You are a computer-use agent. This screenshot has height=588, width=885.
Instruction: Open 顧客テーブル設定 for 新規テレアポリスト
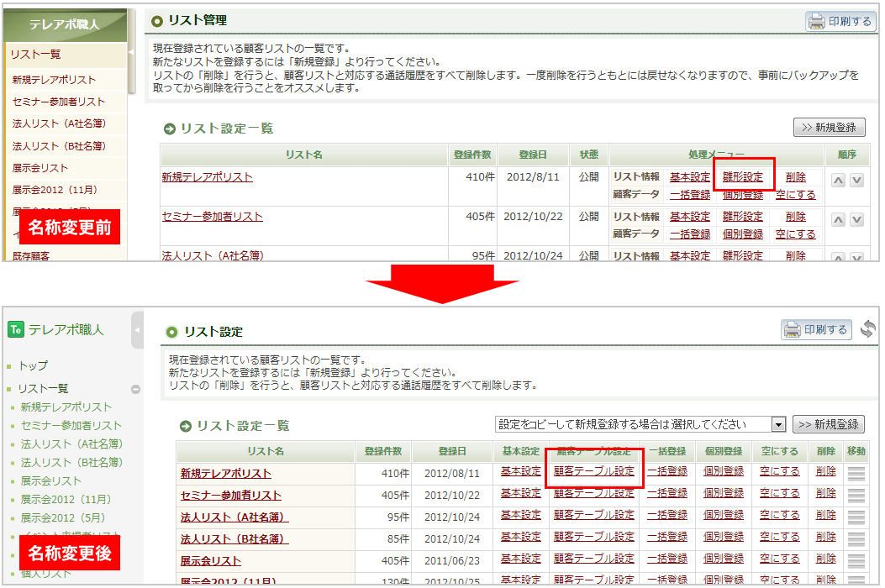click(x=594, y=472)
